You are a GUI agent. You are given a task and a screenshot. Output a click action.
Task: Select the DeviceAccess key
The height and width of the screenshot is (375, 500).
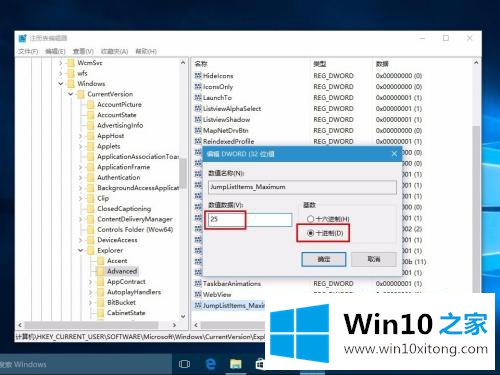pyautogui.click(x=117, y=240)
